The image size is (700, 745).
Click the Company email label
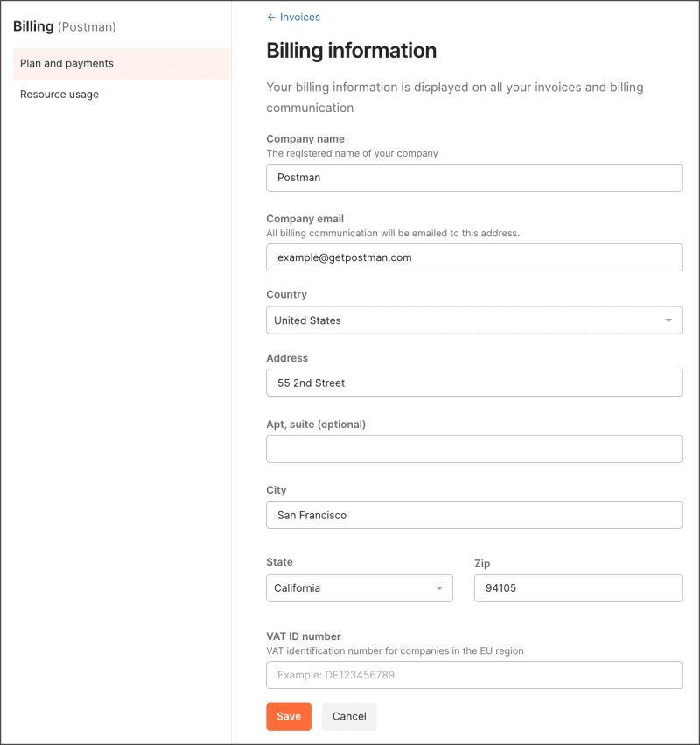[304, 219]
